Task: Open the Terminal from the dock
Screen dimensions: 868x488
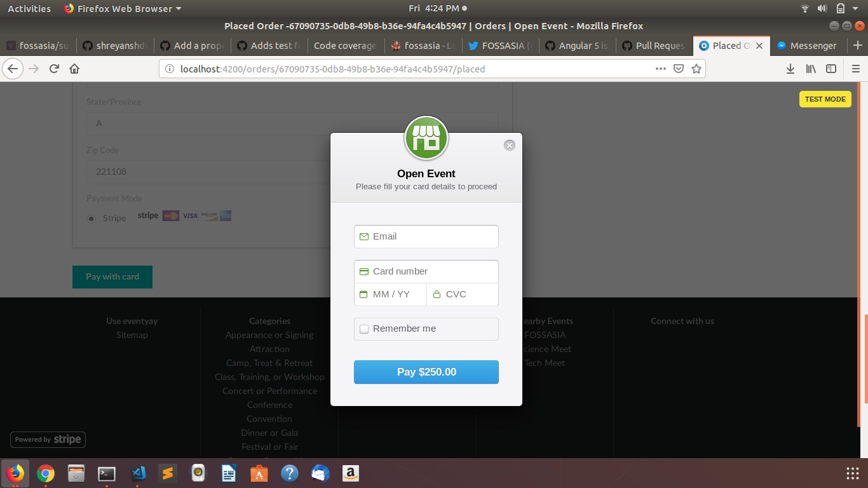Action: [106, 473]
